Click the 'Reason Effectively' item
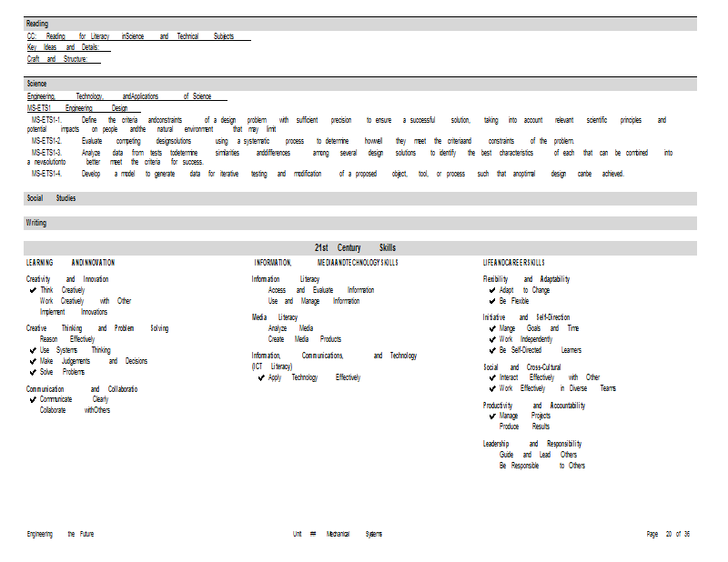The width and height of the screenshot is (728, 562). (x=66, y=340)
